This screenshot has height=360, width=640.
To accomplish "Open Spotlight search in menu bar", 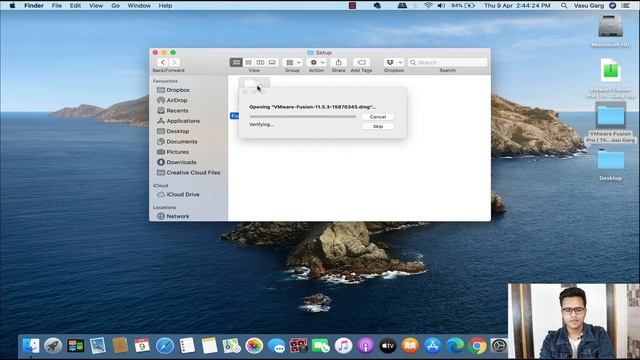I will 564,5.
